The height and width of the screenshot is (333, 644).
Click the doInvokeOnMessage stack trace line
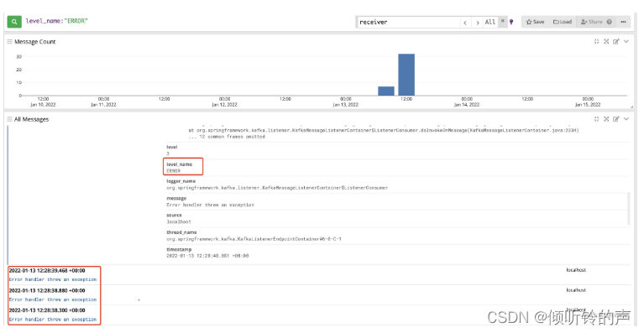click(384, 130)
